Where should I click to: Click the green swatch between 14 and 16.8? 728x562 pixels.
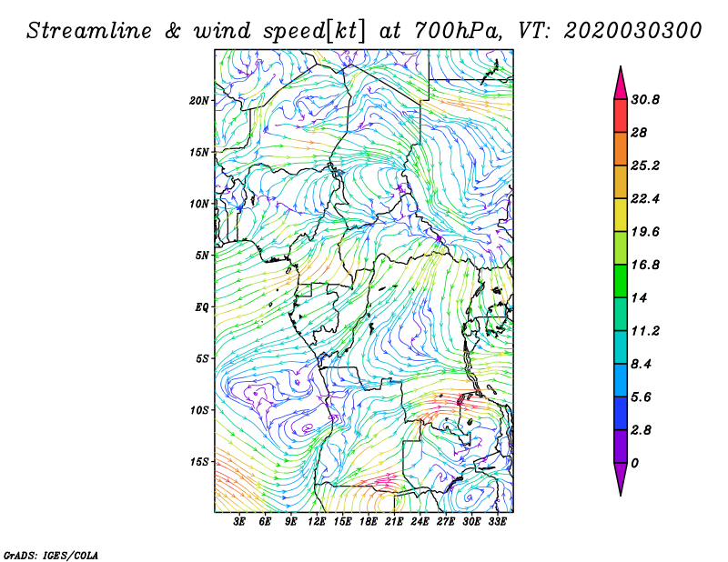click(x=621, y=281)
